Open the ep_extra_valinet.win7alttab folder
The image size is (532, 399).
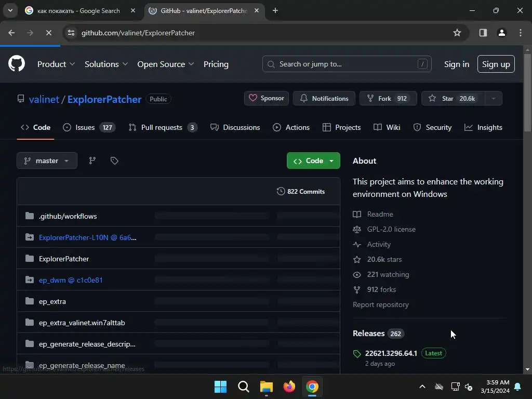[x=82, y=323]
